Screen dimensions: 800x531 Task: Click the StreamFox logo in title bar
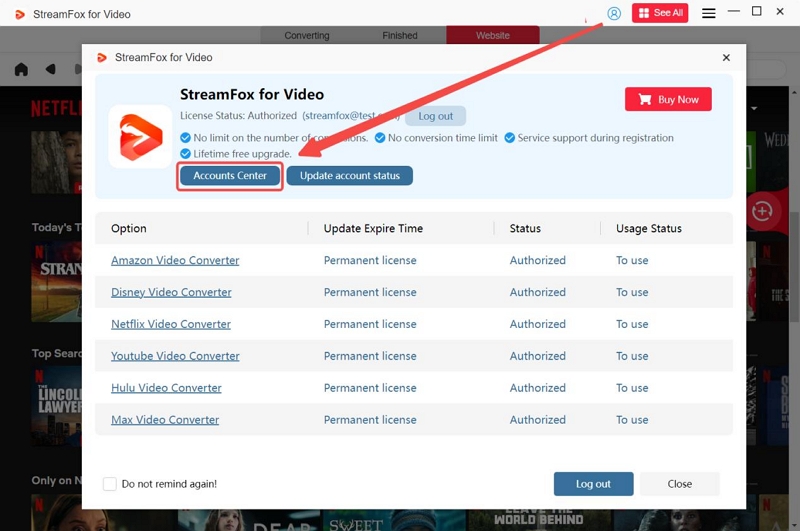coord(20,14)
